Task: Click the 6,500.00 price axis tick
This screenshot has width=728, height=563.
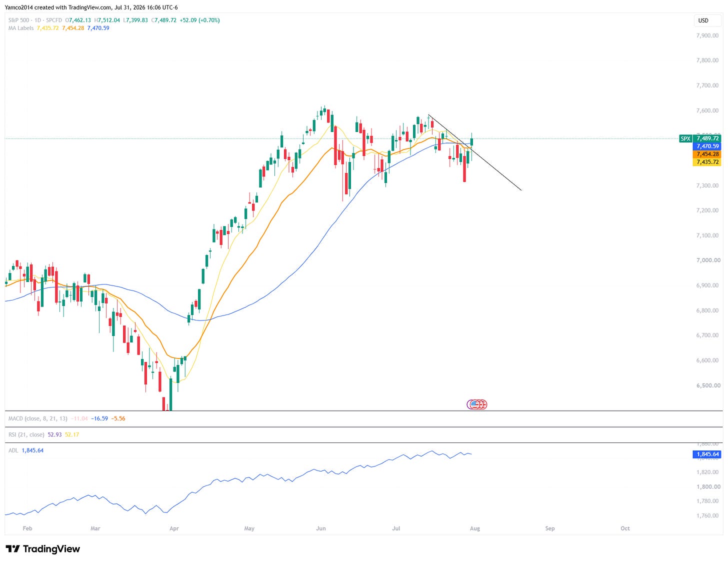Action: [x=708, y=385]
